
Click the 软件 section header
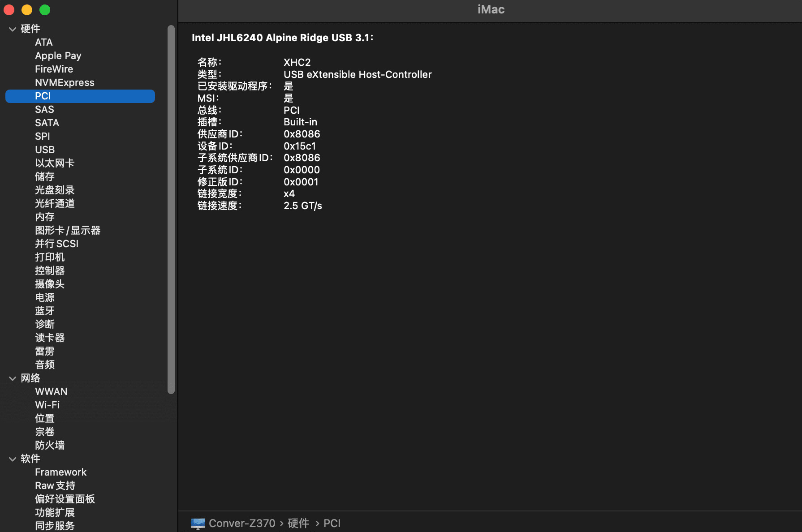pos(30,459)
